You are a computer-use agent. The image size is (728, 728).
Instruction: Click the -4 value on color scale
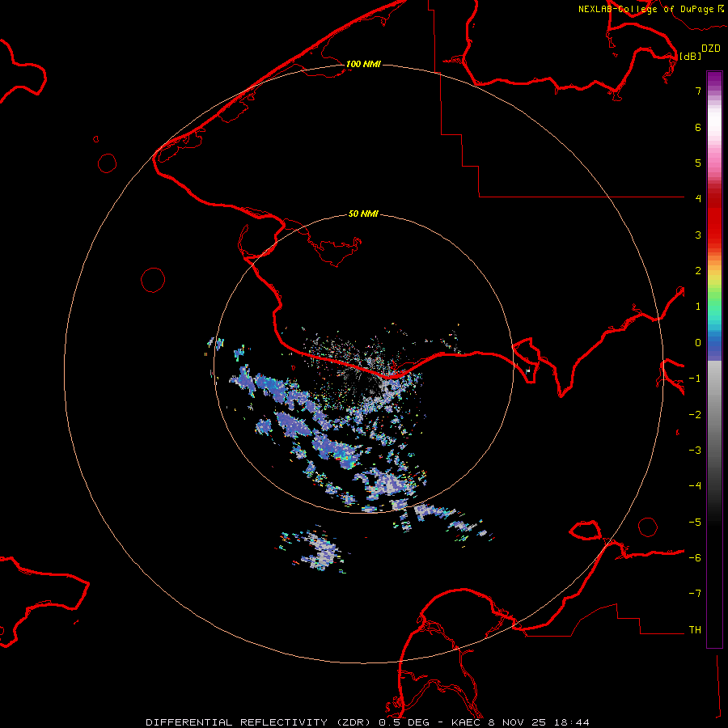tap(695, 486)
